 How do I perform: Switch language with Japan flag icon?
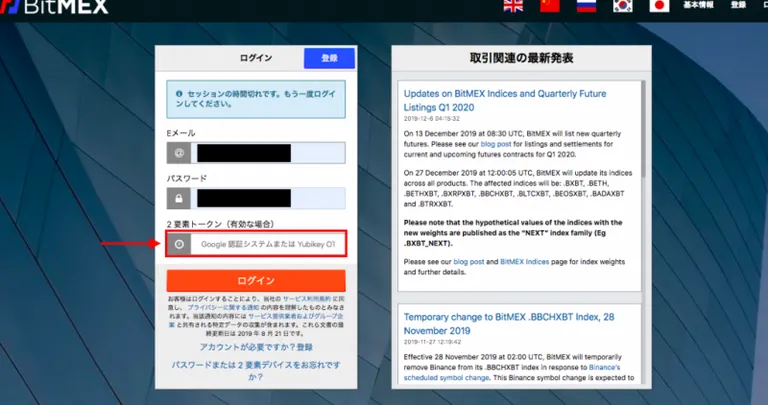pos(659,5)
